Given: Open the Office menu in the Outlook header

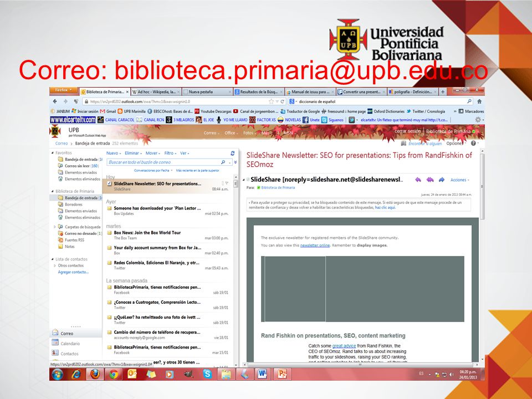Looking at the screenshot, I should (x=231, y=132).
